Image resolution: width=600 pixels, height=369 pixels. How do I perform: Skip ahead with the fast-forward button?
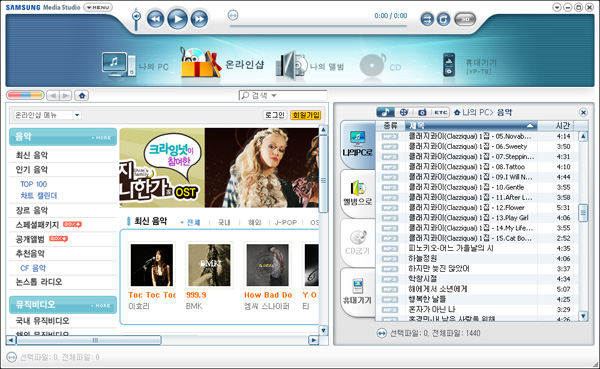tap(199, 19)
